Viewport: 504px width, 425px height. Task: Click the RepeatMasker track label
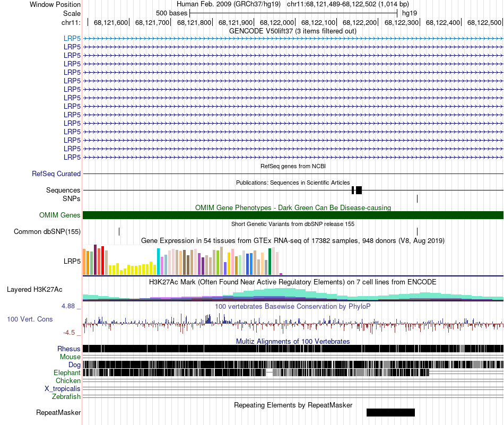click(x=58, y=412)
